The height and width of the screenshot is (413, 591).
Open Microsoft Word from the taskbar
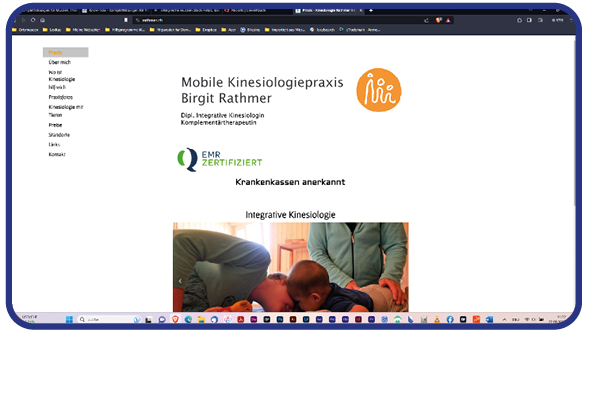pyautogui.click(x=489, y=320)
